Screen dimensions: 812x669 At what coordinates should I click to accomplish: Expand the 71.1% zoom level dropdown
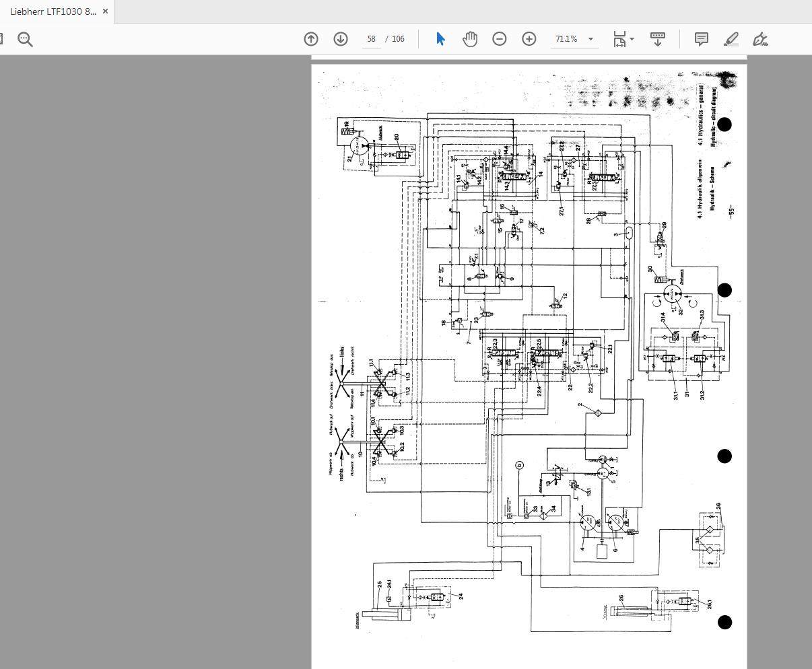[x=590, y=39]
